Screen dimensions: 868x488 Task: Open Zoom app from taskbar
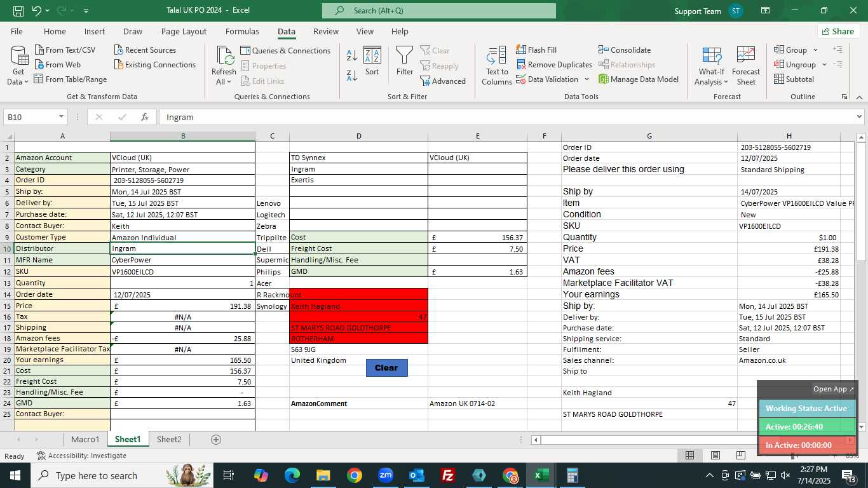(x=386, y=475)
